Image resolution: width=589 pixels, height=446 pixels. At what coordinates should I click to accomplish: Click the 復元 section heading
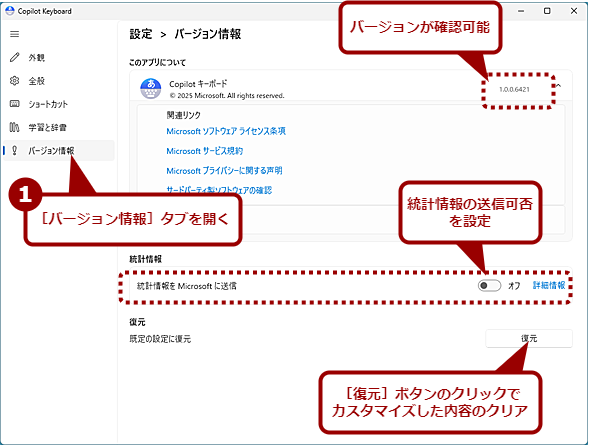[137, 322]
